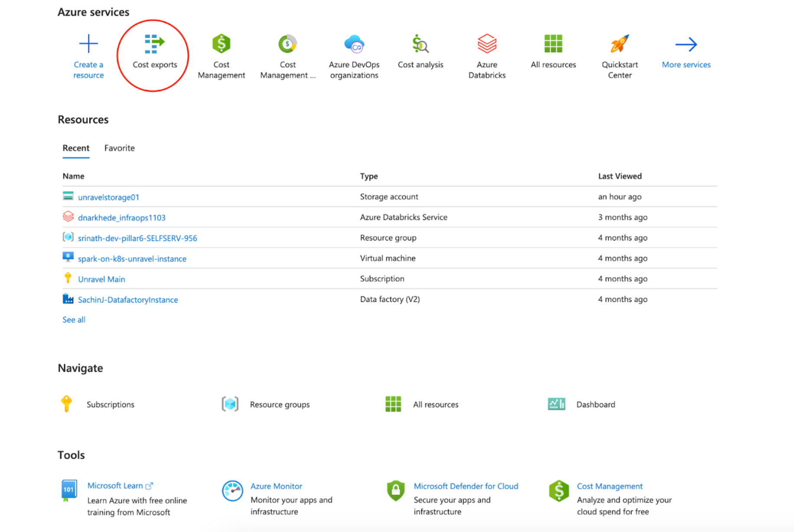794x532 pixels.
Task: Sort resources by the Last Viewed column header
Action: tap(619, 176)
